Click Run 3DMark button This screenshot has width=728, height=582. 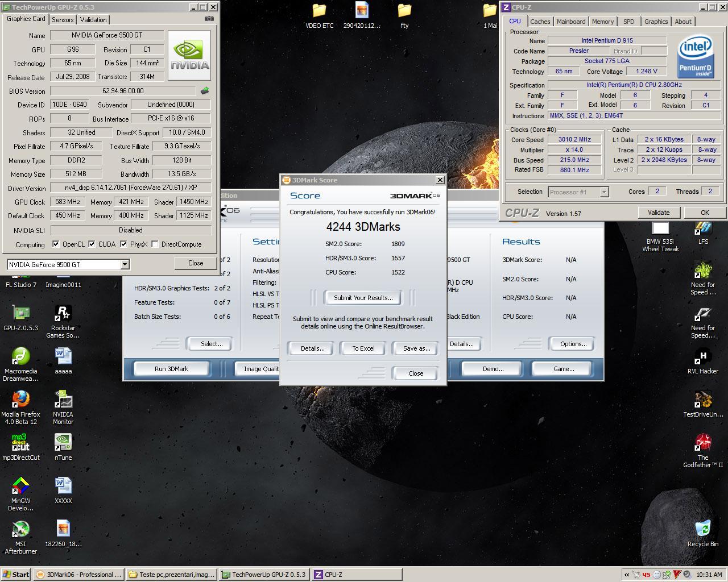pyautogui.click(x=171, y=369)
